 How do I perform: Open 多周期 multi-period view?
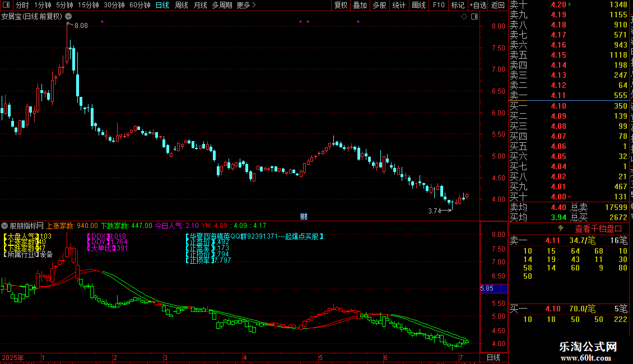pyautogui.click(x=222, y=5)
